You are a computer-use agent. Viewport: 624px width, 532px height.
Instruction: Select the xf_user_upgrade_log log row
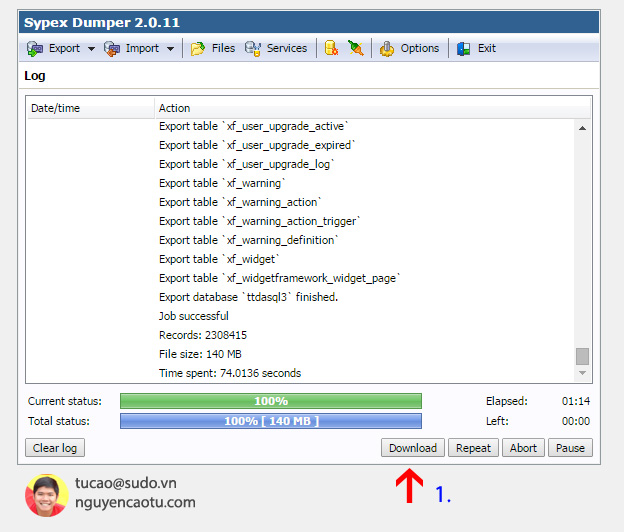[300, 164]
